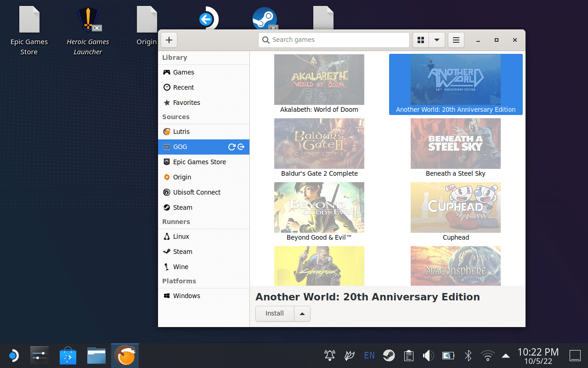588x368 pixels.
Task: Click the leaf tray icon
Action: pyautogui.click(x=350, y=355)
